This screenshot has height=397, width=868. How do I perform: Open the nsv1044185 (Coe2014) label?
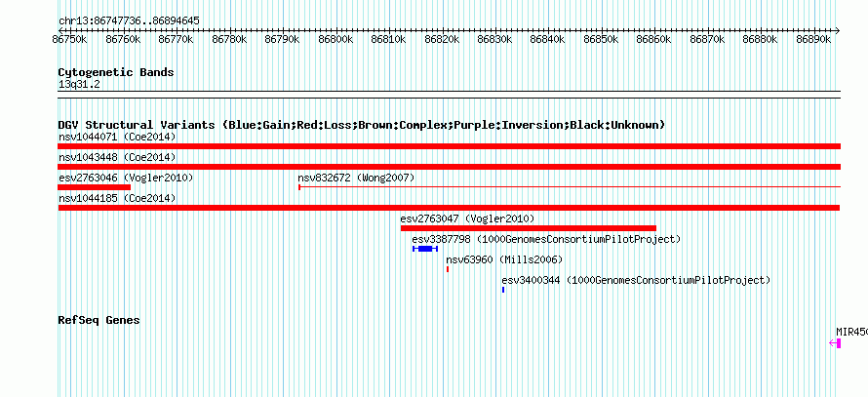(x=117, y=198)
